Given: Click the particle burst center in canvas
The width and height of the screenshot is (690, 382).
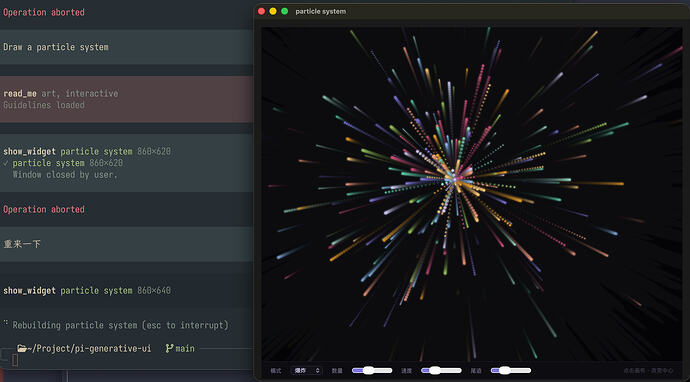Looking at the screenshot, I should coord(455,180).
